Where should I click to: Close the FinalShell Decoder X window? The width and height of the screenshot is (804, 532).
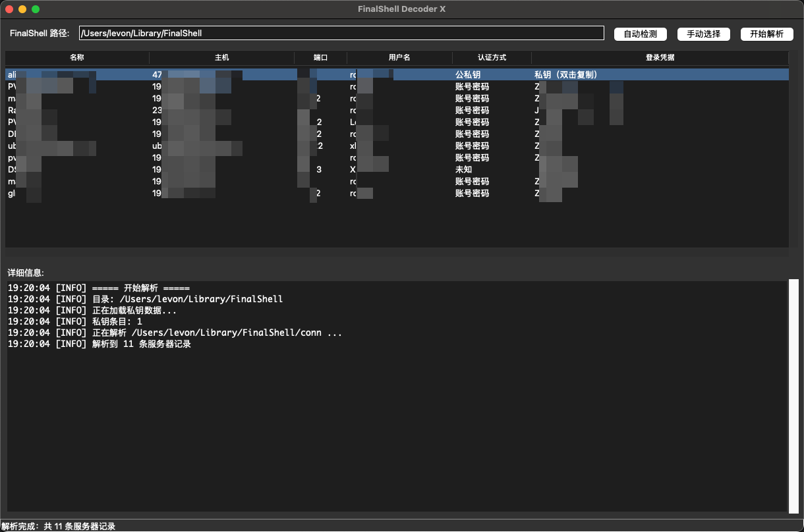9,9
